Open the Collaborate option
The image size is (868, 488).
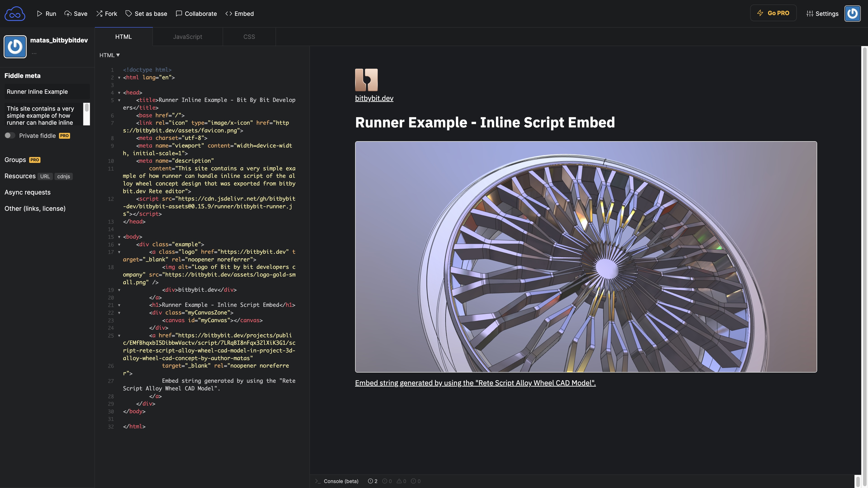pyautogui.click(x=196, y=14)
